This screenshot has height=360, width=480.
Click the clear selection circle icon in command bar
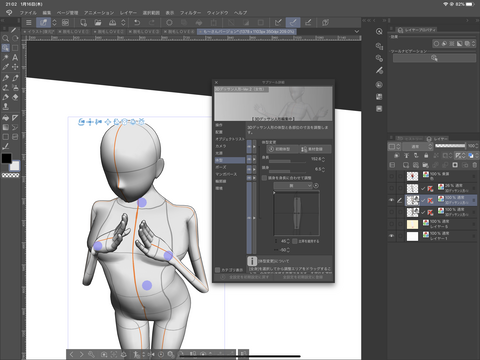(x=169, y=22)
